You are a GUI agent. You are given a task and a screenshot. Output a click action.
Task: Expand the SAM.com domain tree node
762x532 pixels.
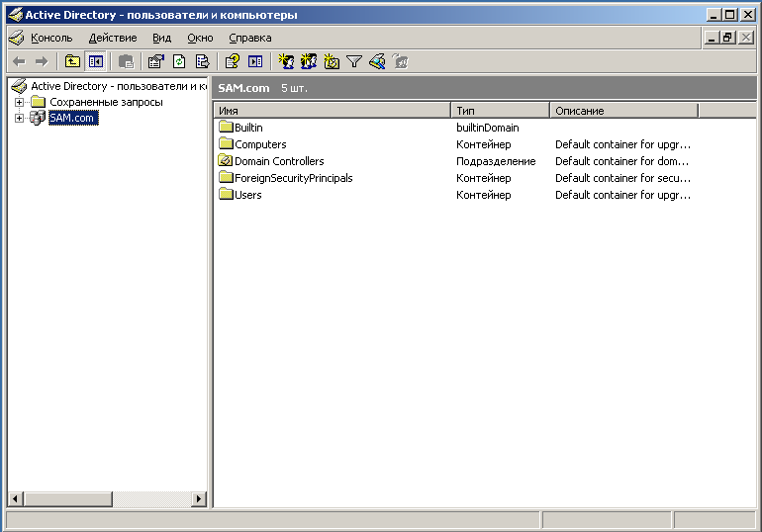click(19, 118)
